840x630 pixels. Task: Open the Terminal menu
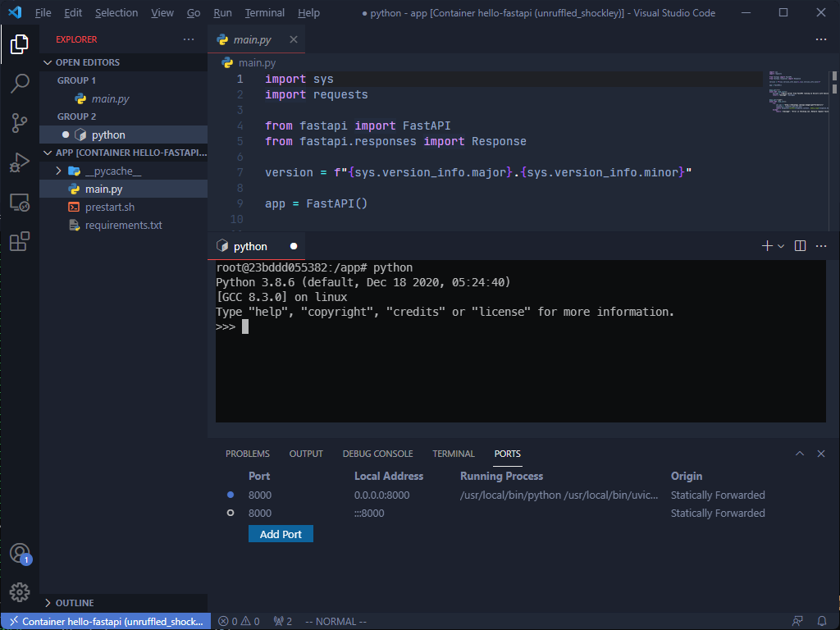(265, 13)
